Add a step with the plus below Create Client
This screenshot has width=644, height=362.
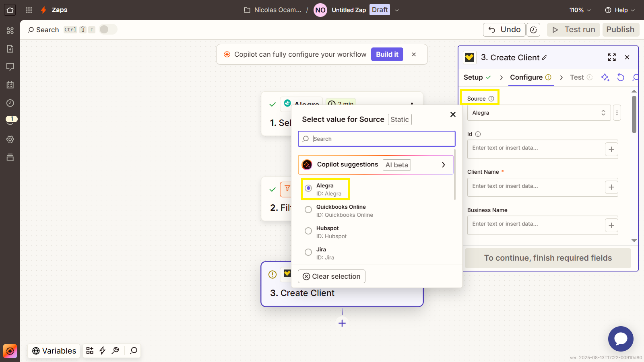coord(342,323)
